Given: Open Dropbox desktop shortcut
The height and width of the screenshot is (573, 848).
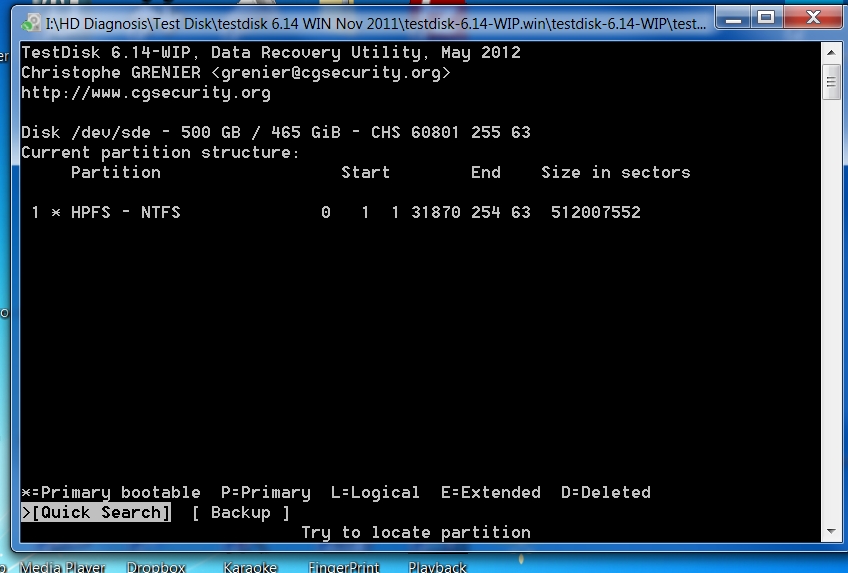Looking at the screenshot, I should tap(156, 567).
